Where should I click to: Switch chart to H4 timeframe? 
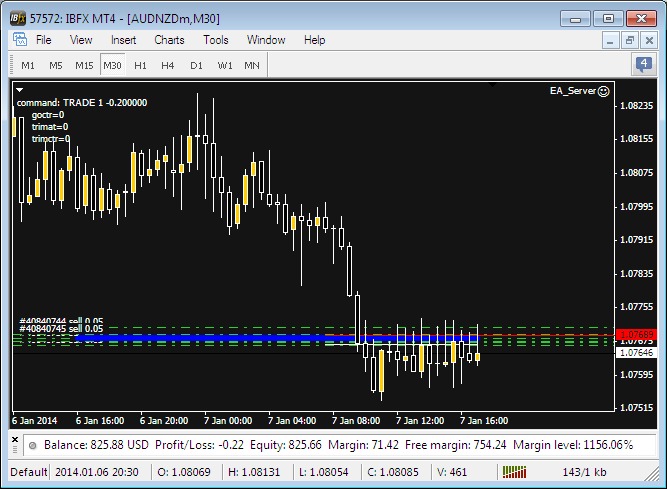point(168,65)
